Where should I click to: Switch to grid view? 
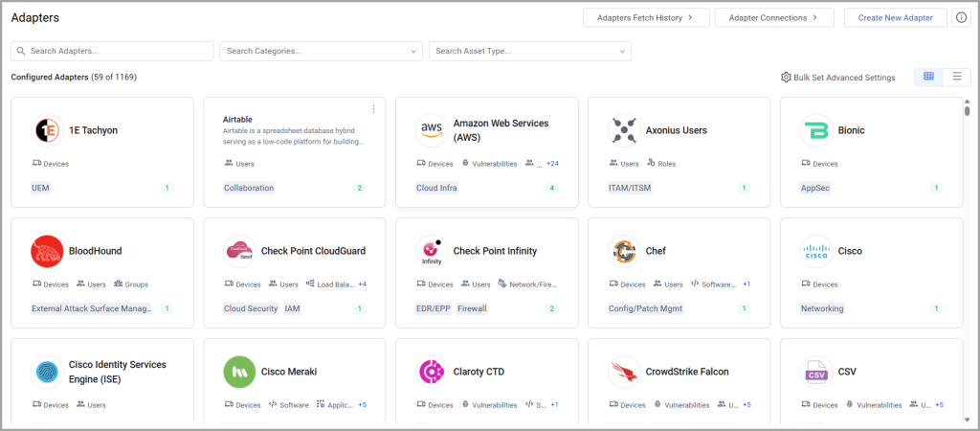coord(928,77)
